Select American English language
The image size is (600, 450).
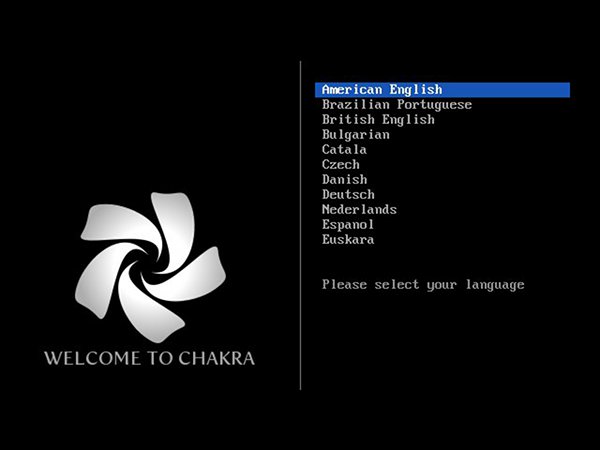pos(442,90)
